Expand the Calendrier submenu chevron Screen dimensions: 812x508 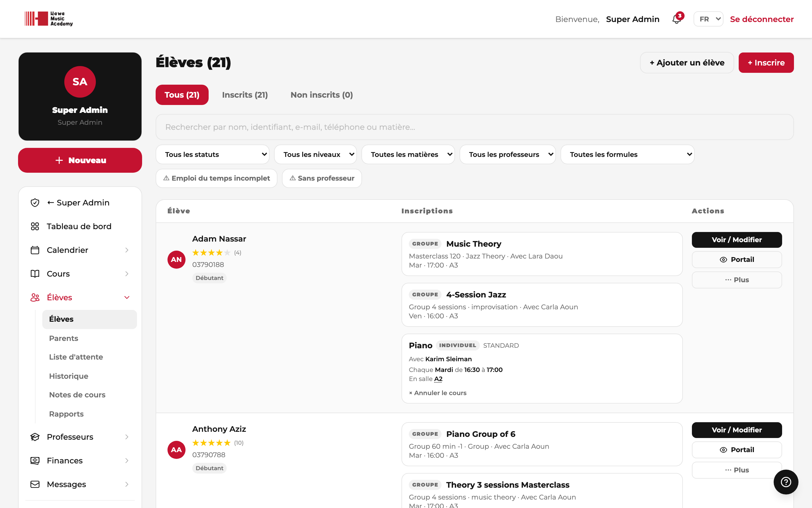(127, 250)
